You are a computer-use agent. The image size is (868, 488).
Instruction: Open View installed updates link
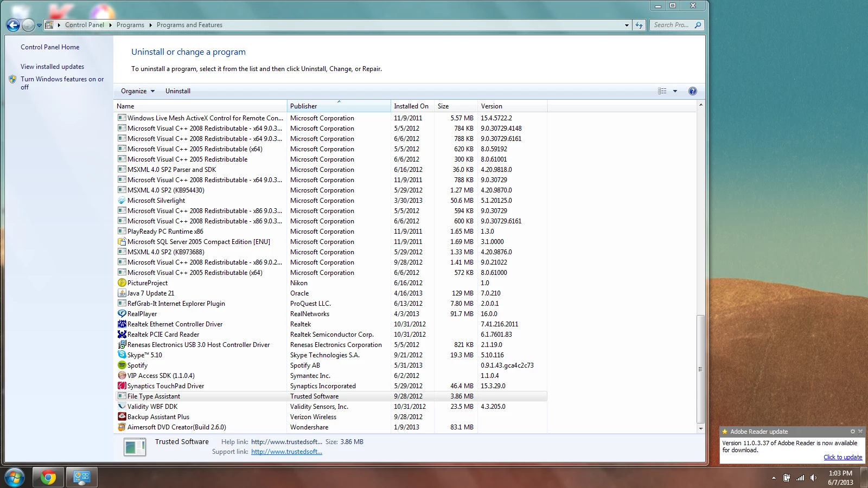pyautogui.click(x=52, y=67)
